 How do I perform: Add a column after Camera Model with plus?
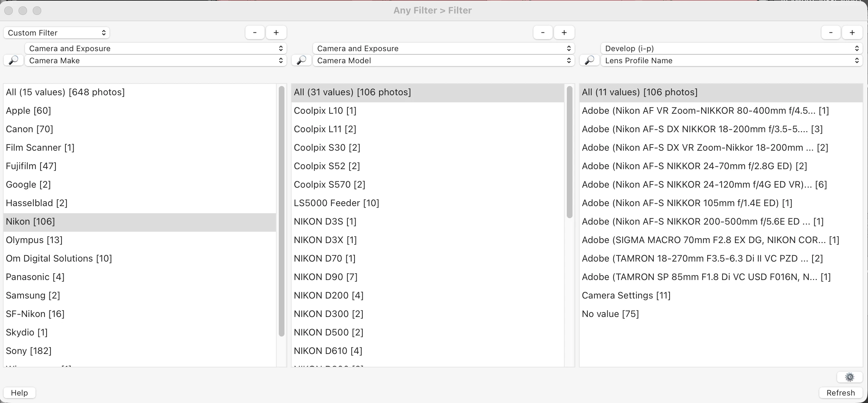click(x=564, y=33)
